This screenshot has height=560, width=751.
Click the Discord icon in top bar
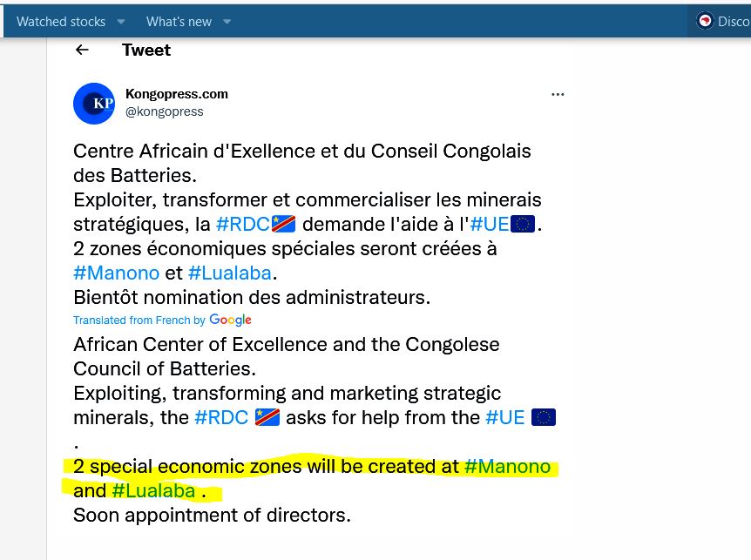click(x=705, y=21)
